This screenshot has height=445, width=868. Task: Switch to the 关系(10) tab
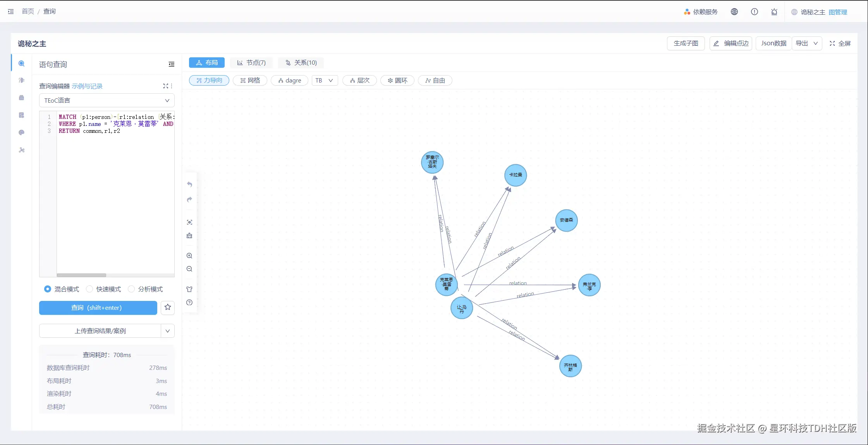pyautogui.click(x=301, y=63)
